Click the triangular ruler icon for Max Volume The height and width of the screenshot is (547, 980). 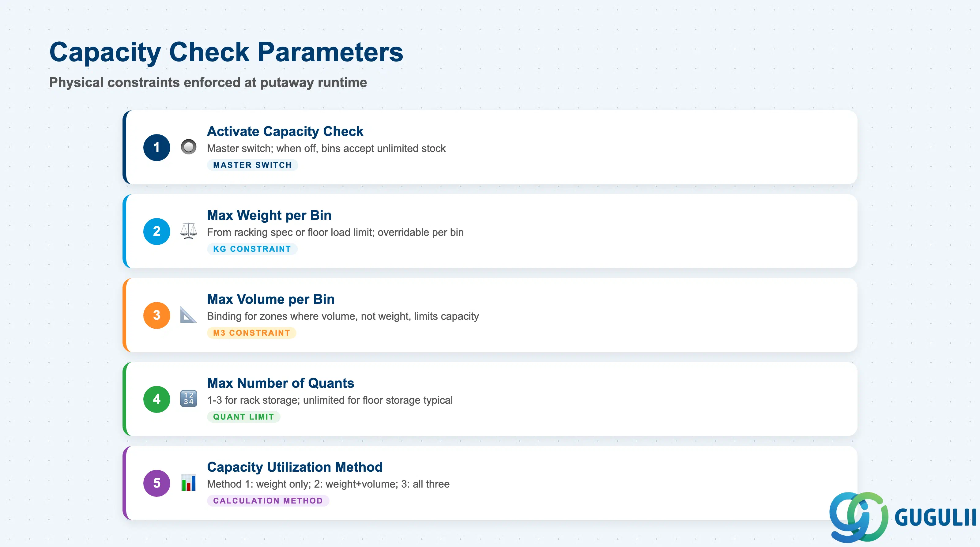[x=188, y=315]
